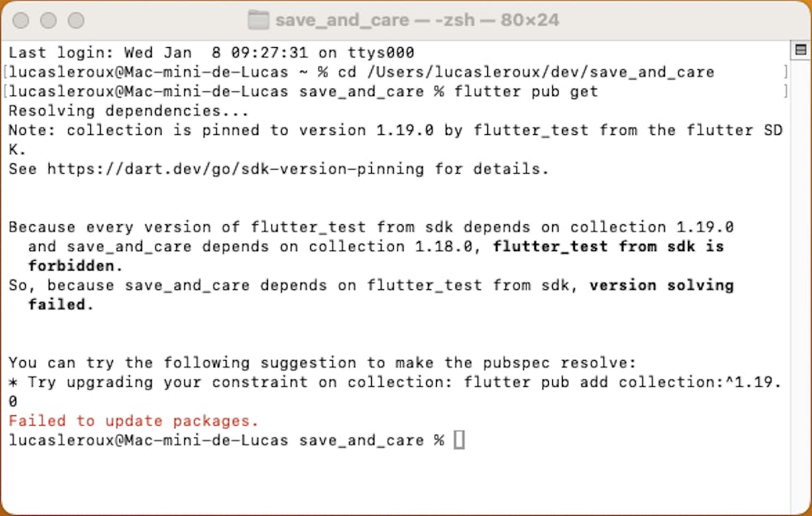
Task: Click the "cd /Users/lucasleroux/dev/save_and_care" command
Action: pos(526,72)
